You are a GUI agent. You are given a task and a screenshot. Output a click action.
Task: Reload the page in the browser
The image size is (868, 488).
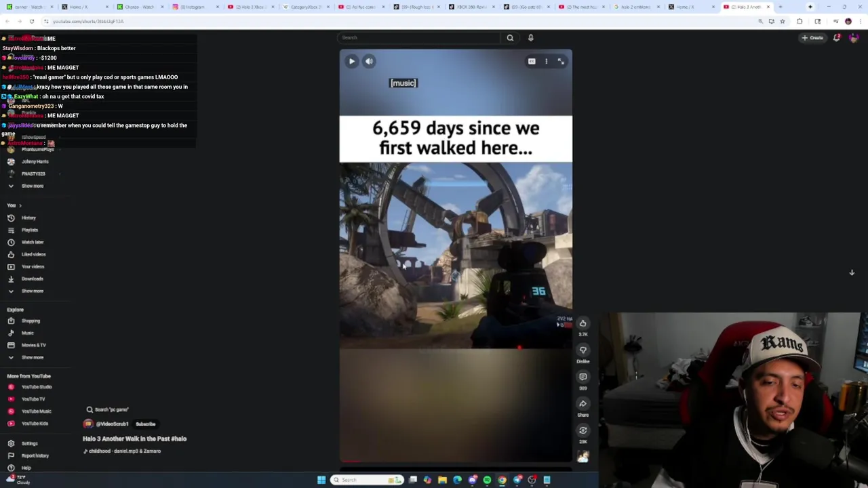31,21
